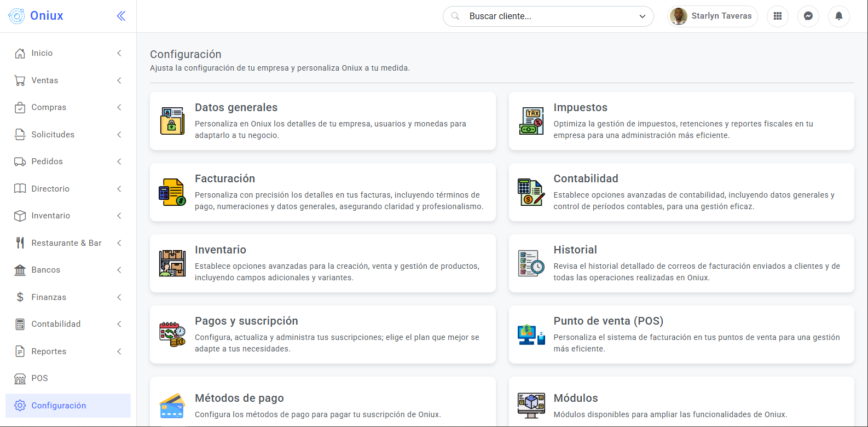Click the Inicio home icon
The height and width of the screenshot is (427, 868).
coord(20,53)
